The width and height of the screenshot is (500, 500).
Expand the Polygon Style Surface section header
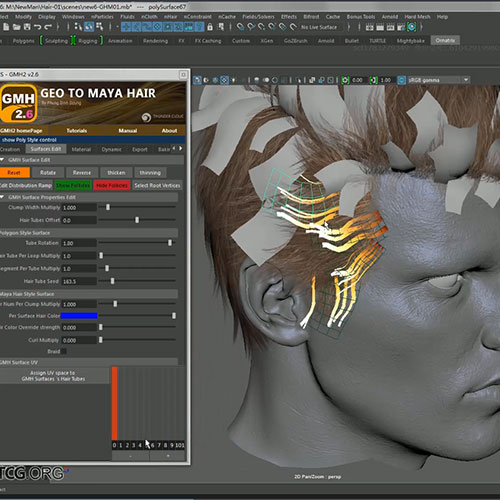89,233
